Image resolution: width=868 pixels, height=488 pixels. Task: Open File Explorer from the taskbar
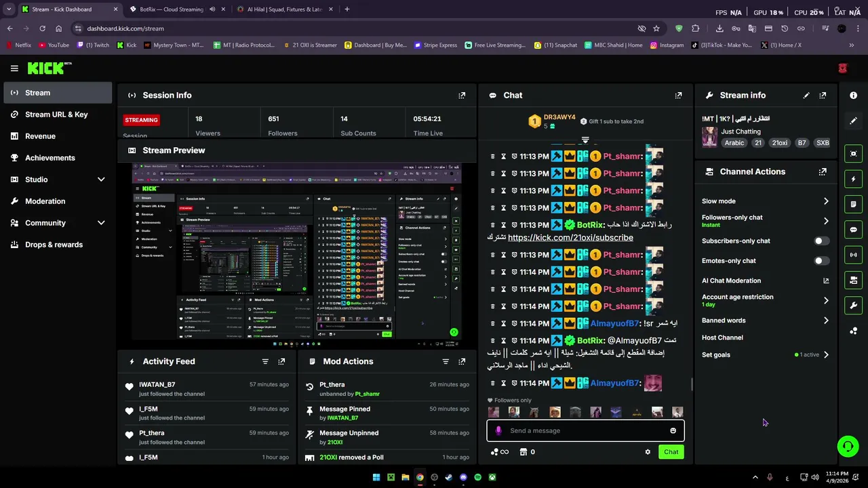click(x=405, y=477)
